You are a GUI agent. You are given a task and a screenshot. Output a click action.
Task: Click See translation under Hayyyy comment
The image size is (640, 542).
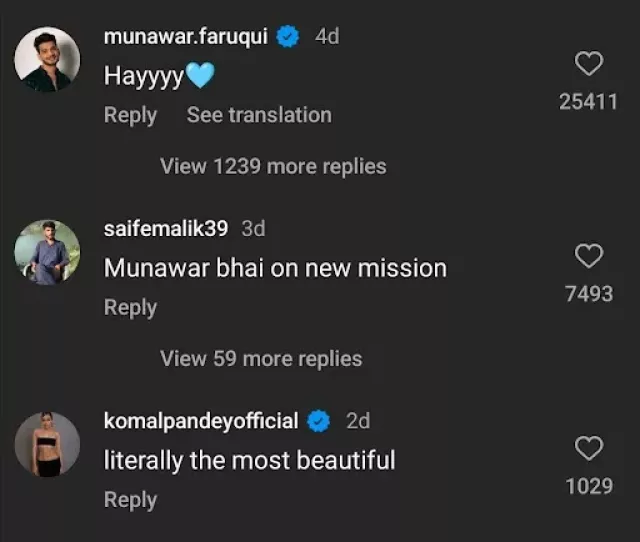click(x=259, y=115)
